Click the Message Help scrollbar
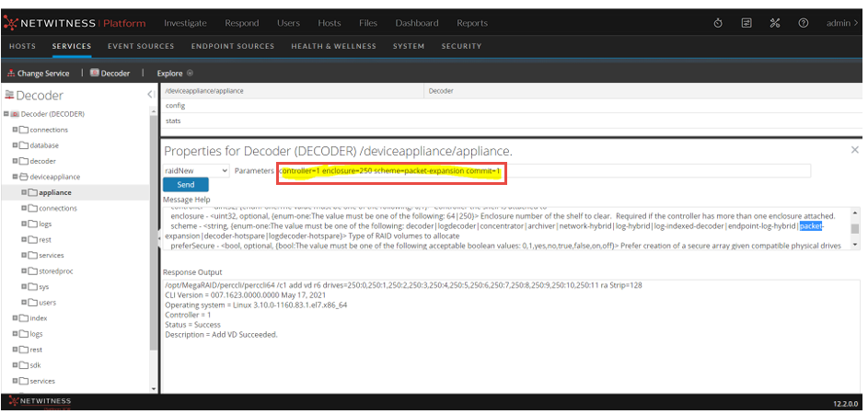The width and height of the screenshot is (868, 414). (855, 230)
